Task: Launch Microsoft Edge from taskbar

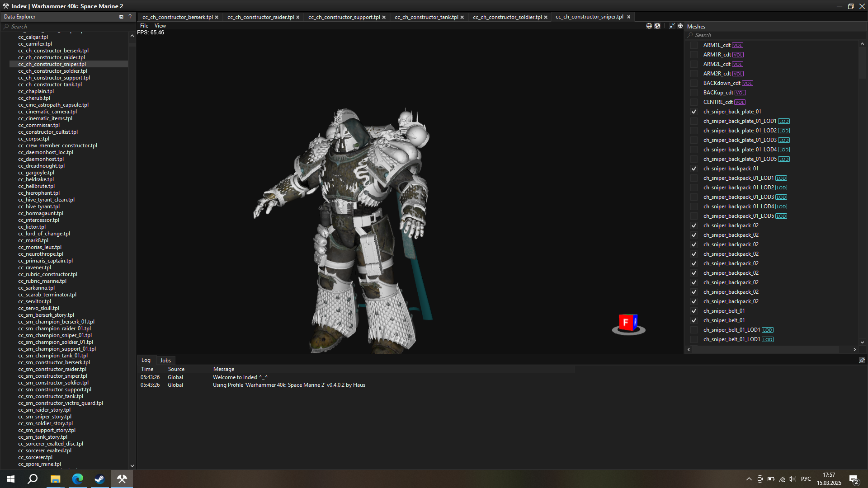Action: tap(77, 479)
